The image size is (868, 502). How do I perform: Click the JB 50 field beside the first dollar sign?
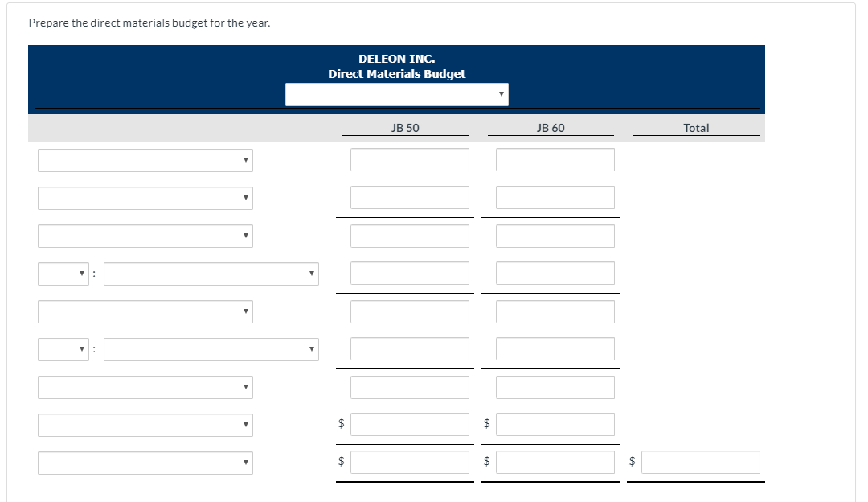(x=409, y=424)
